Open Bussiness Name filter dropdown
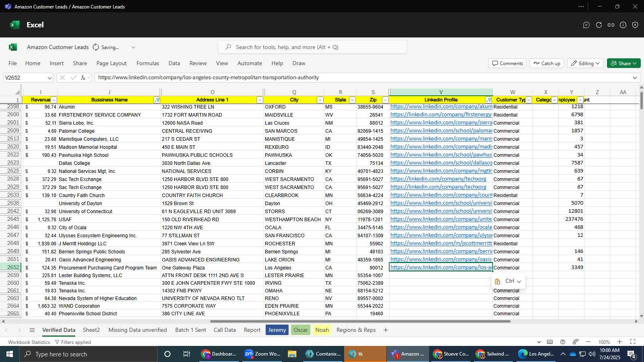Screen dimensions: 644x362 157,100
